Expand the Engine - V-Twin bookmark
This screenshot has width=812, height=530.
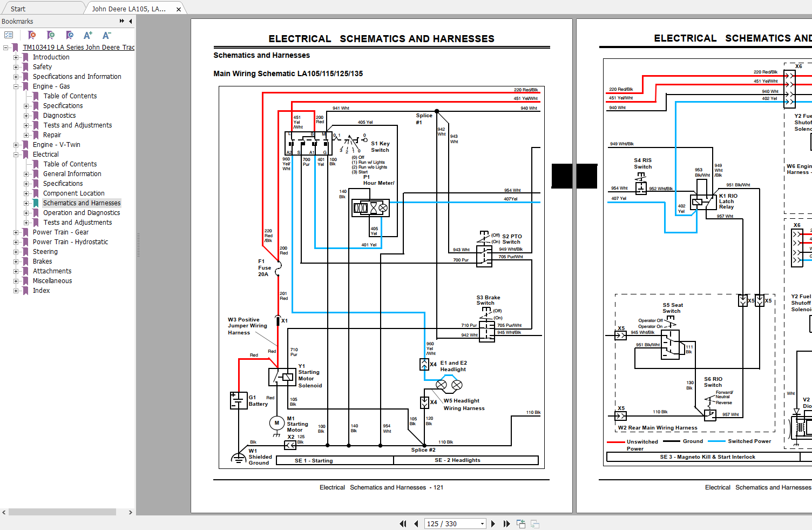pyautogui.click(x=16, y=145)
